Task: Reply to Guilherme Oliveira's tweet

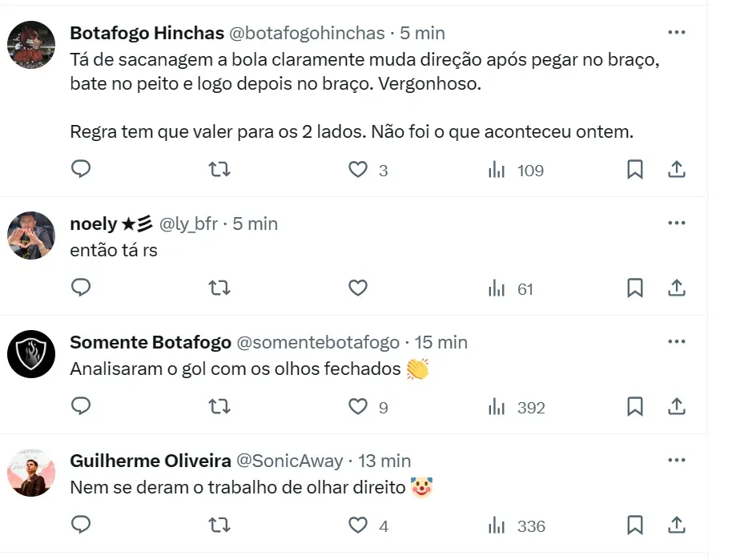Action: [81, 526]
